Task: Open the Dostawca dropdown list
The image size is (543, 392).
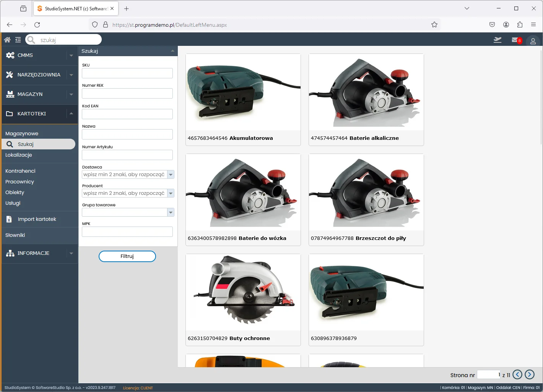Action: click(171, 175)
